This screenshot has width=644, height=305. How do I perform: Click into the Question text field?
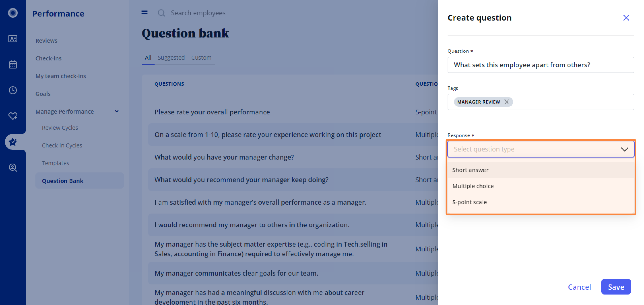click(x=541, y=65)
